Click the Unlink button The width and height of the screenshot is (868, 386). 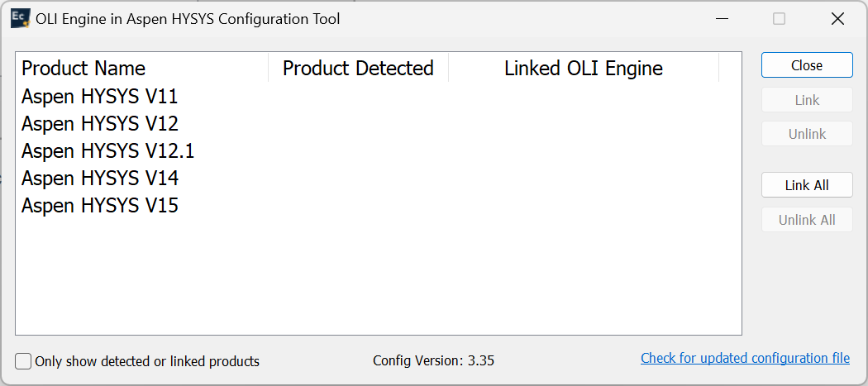(807, 134)
